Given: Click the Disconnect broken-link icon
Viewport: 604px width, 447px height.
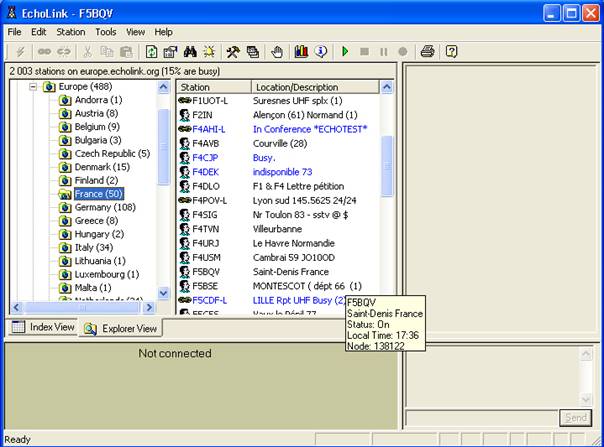Looking at the screenshot, I should tap(64, 52).
